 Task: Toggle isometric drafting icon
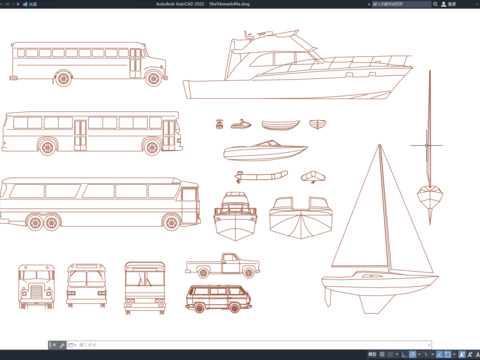tap(426, 354)
